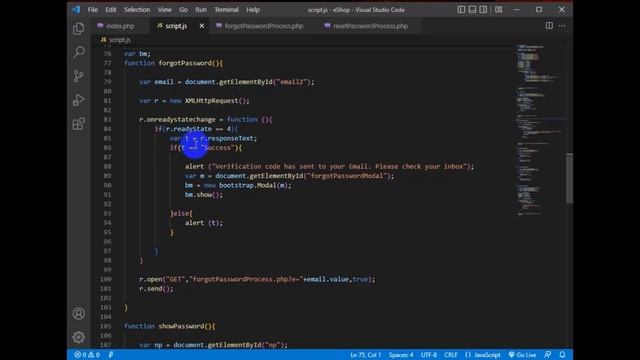Click 'forgotPasswordModal' string on line 89
This screenshot has width=640, height=360.
348,176
